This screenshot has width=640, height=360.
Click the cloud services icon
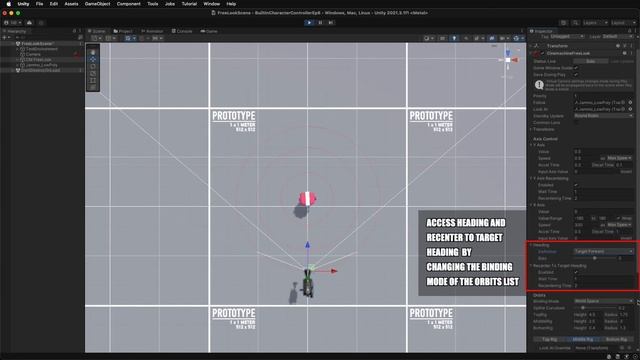(29, 23)
